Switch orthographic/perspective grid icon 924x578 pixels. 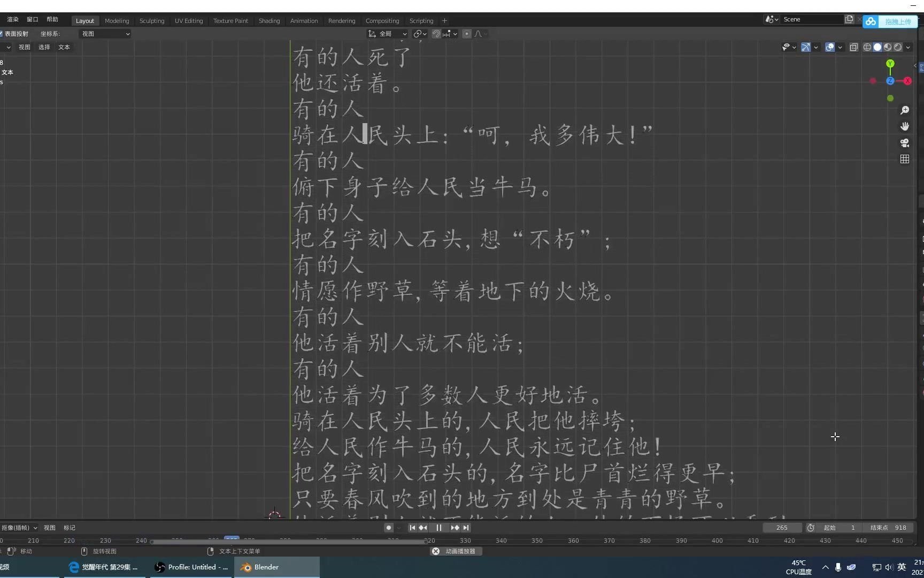[905, 159]
